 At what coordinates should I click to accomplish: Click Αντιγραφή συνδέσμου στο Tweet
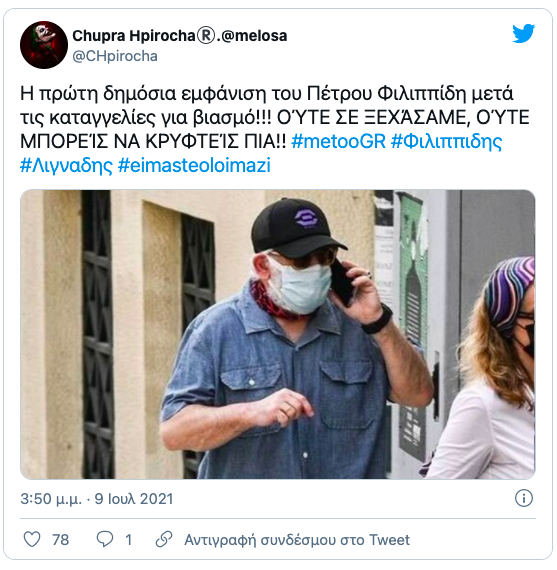(x=297, y=540)
